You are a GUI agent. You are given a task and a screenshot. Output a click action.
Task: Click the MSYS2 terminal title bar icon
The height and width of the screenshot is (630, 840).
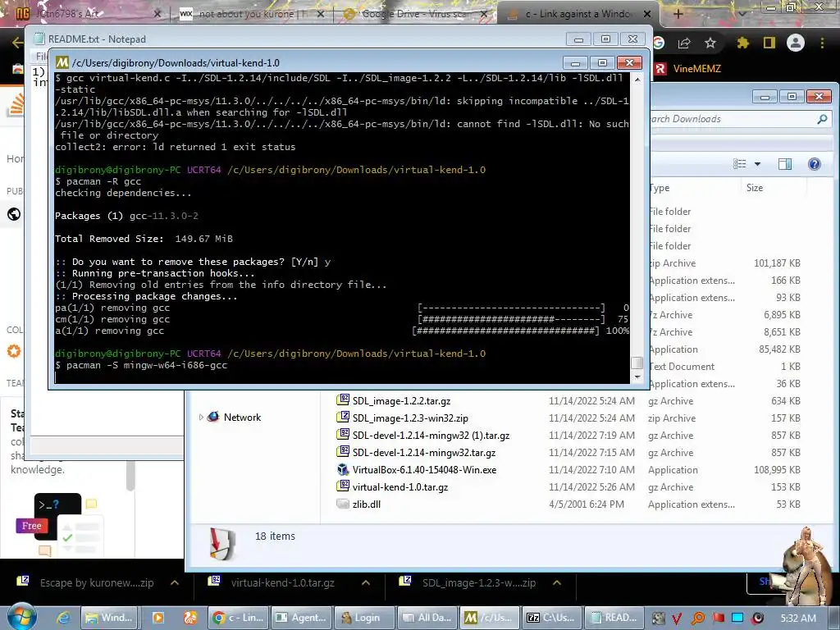(62, 63)
